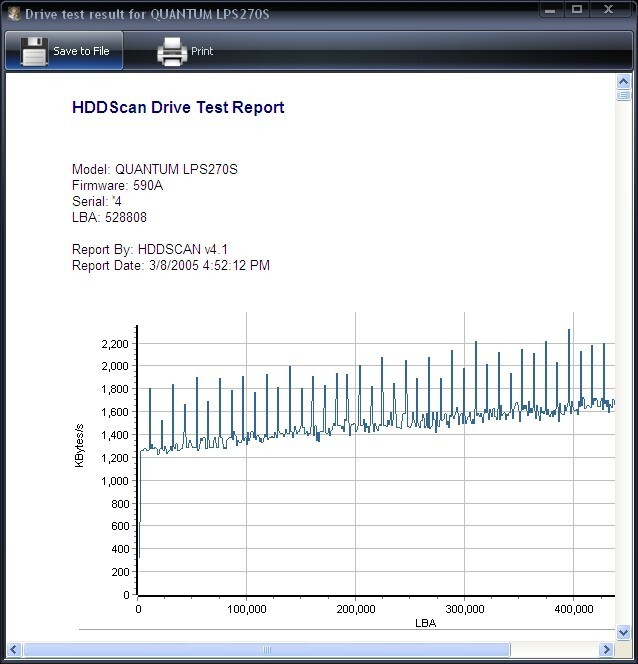638x664 pixels.
Task: Click the 'LBA' x-axis label
Action: click(425, 623)
